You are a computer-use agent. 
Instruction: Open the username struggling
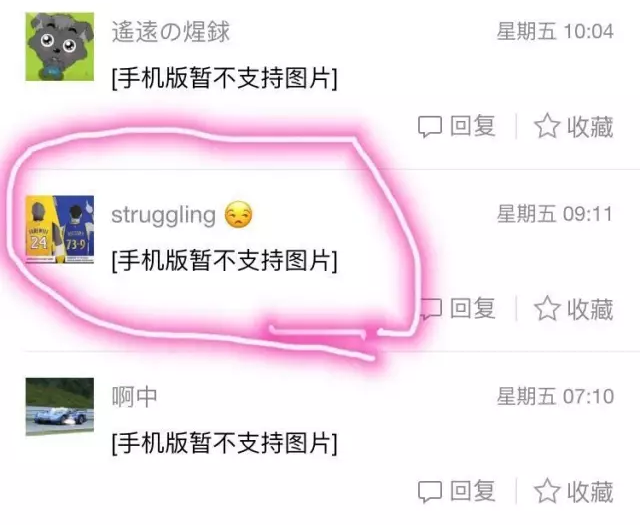(x=163, y=215)
